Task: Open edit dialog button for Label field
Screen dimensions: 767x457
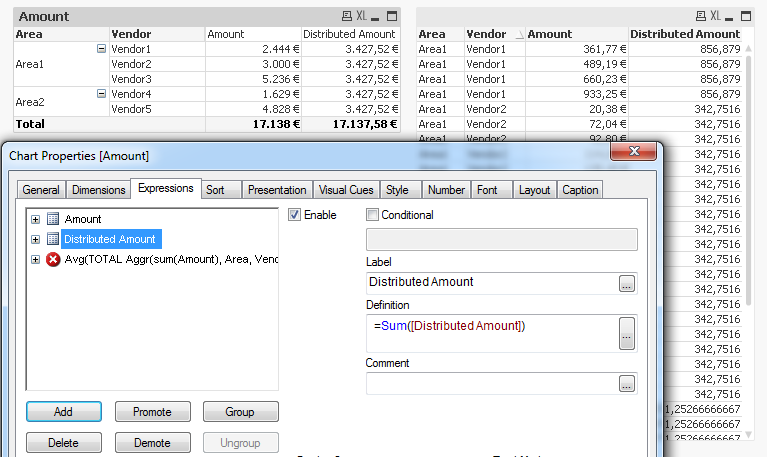Action: pyautogui.click(x=627, y=283)
